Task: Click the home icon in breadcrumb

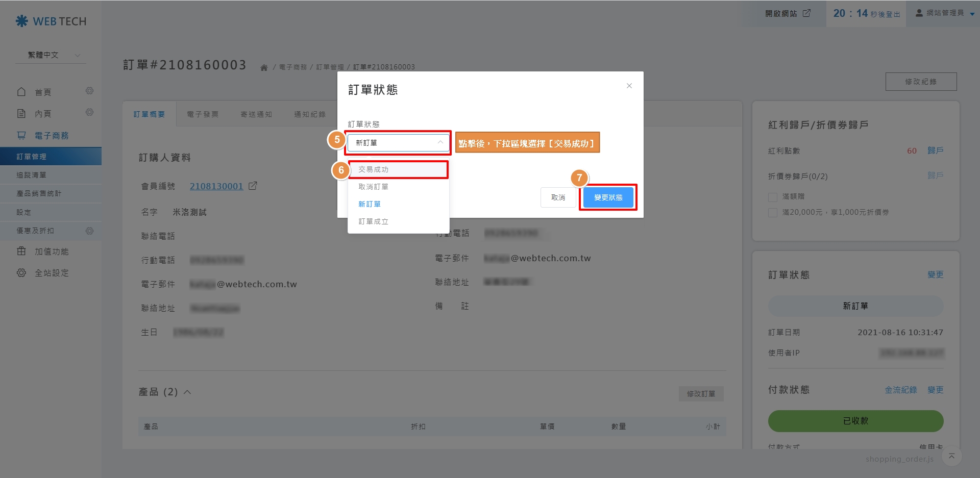Action: pos(264,67)
